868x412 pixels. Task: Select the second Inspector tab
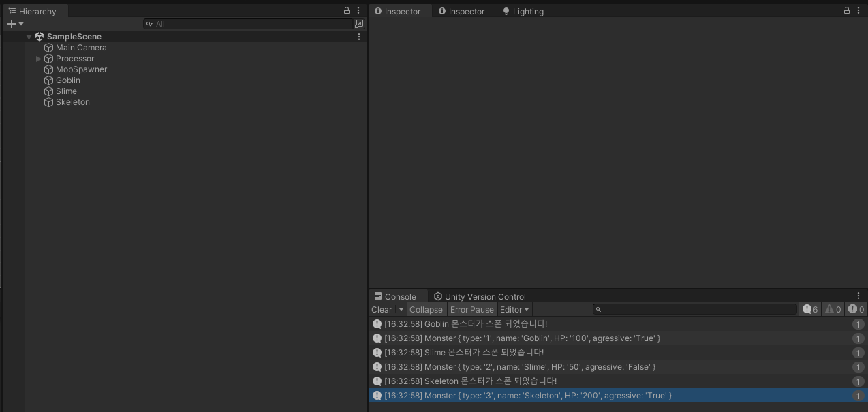tap(462, 11)
